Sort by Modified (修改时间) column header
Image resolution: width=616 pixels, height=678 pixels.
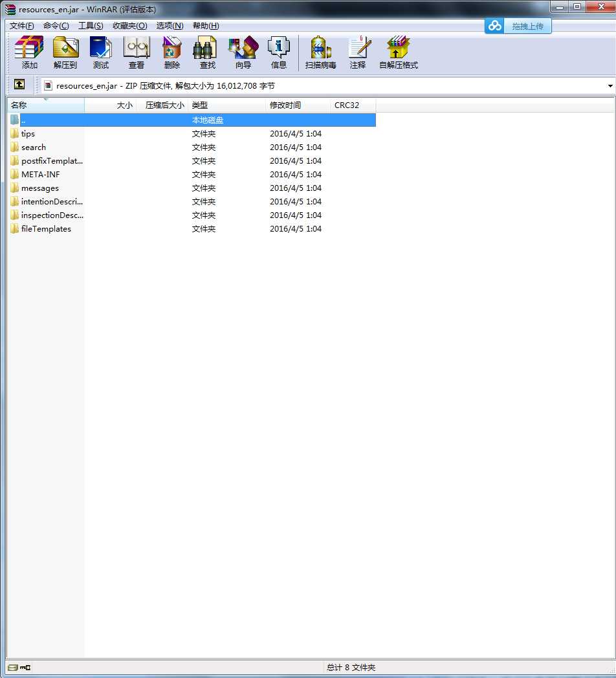[x=298, y=105]
